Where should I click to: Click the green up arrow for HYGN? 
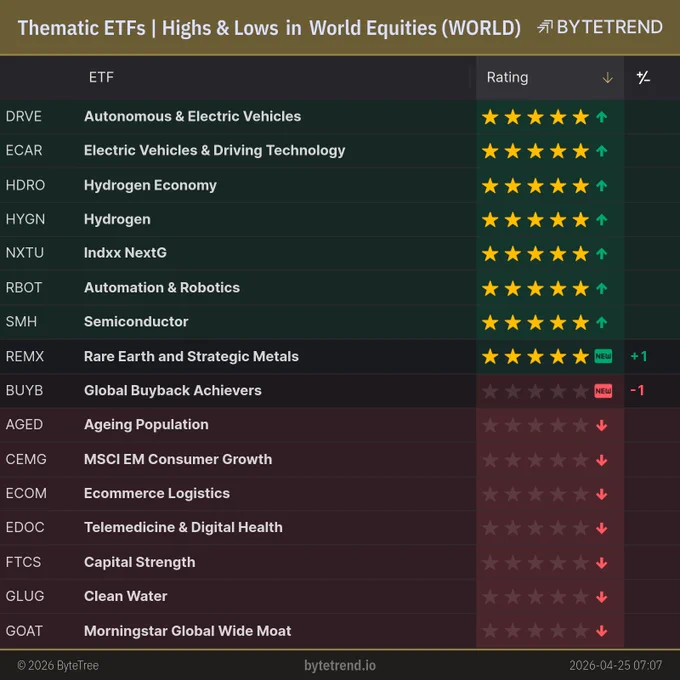pyautogui.click(x=602, y=220)
